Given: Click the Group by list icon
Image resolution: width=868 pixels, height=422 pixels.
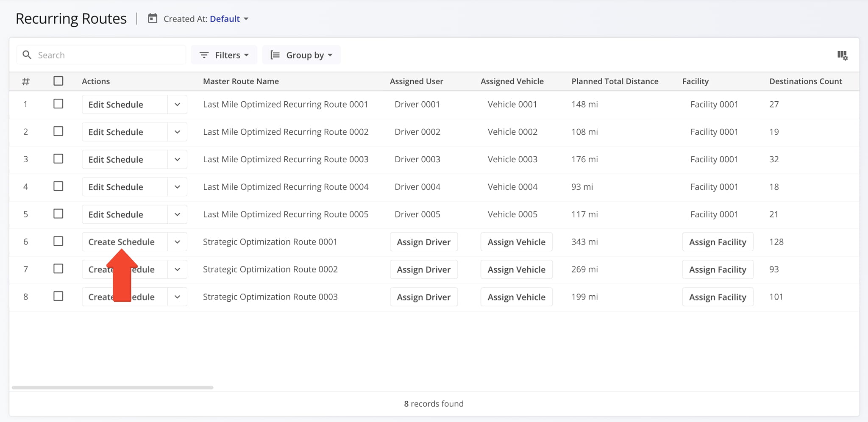Looking at the screenshot, I should tap(275, 55).
